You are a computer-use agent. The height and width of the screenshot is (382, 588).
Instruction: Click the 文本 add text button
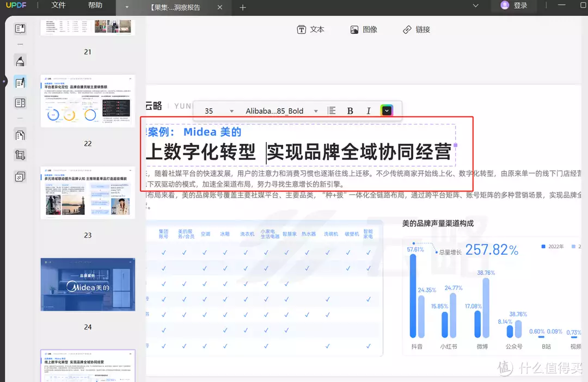pos(310,30)
